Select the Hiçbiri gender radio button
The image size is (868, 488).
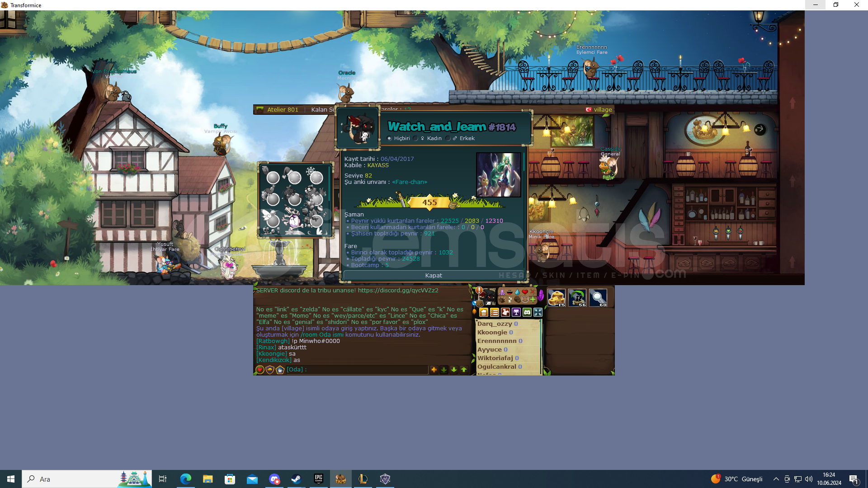point(390,138)
